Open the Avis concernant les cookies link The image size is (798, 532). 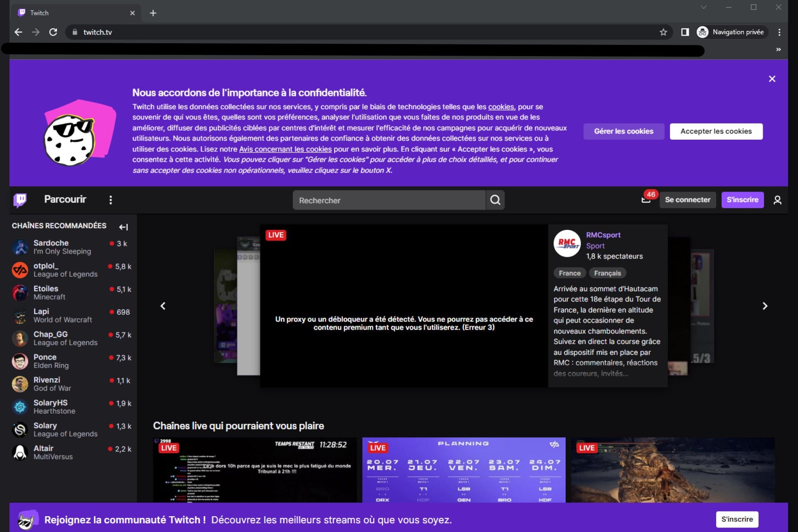coord(285,148)
